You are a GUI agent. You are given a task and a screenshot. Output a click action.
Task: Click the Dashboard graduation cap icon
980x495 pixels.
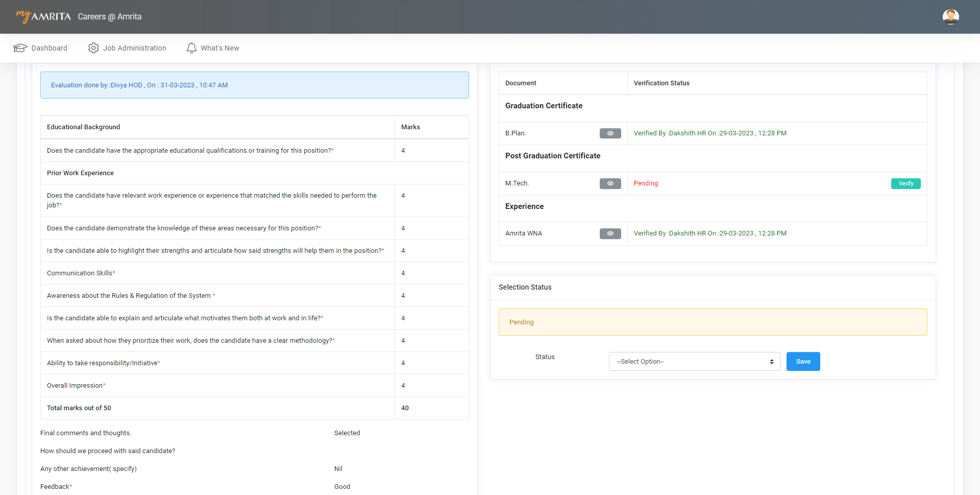pyautogui.click(x=20, y=48)
